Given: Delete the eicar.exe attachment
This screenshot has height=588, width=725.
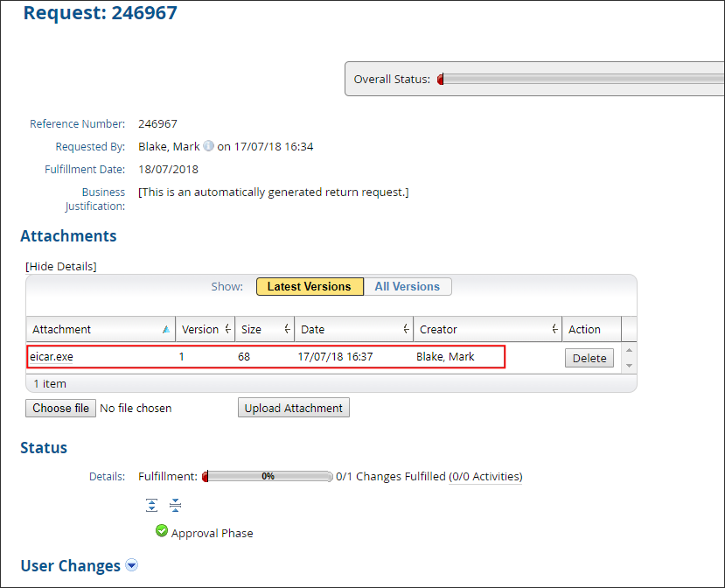Looking at the screenshot, I should coord(589,358).
